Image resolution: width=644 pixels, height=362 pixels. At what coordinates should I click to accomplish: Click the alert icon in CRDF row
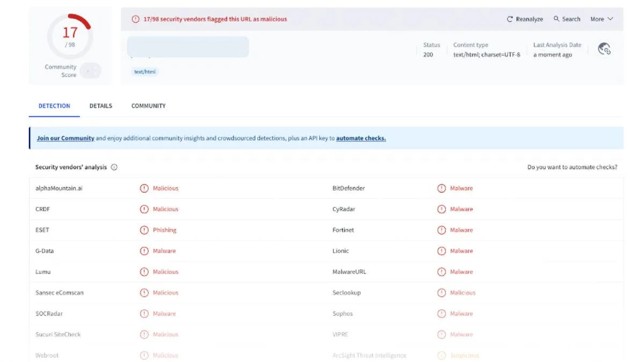click(144, 209)
